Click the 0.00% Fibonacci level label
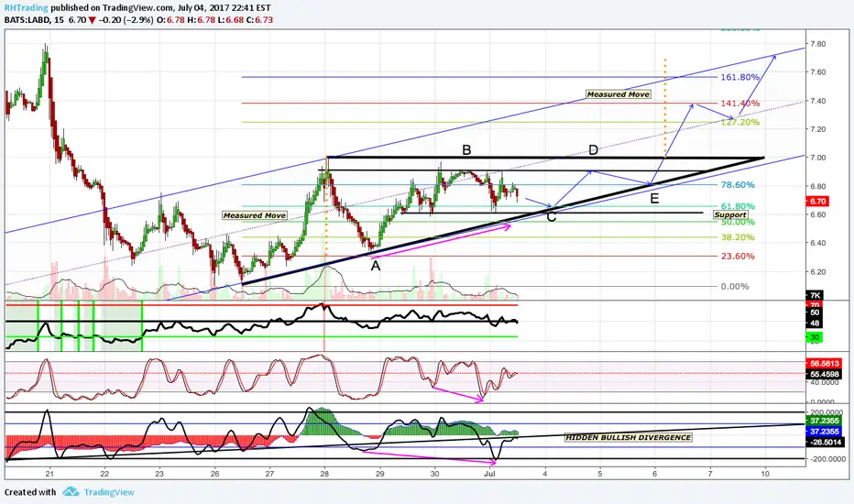 click(x=735, y=287)
